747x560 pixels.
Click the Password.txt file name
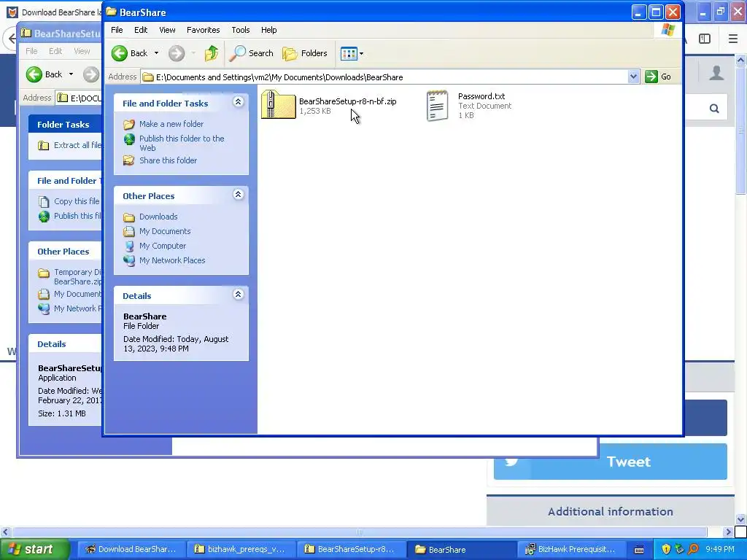pyautogui.click(x=481, y=96)
